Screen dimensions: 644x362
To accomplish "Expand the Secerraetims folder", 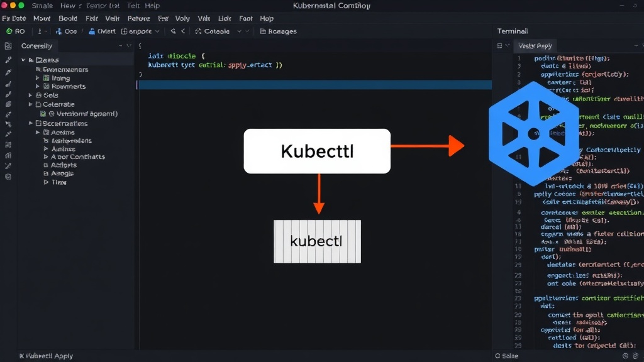I will [30, 123].
